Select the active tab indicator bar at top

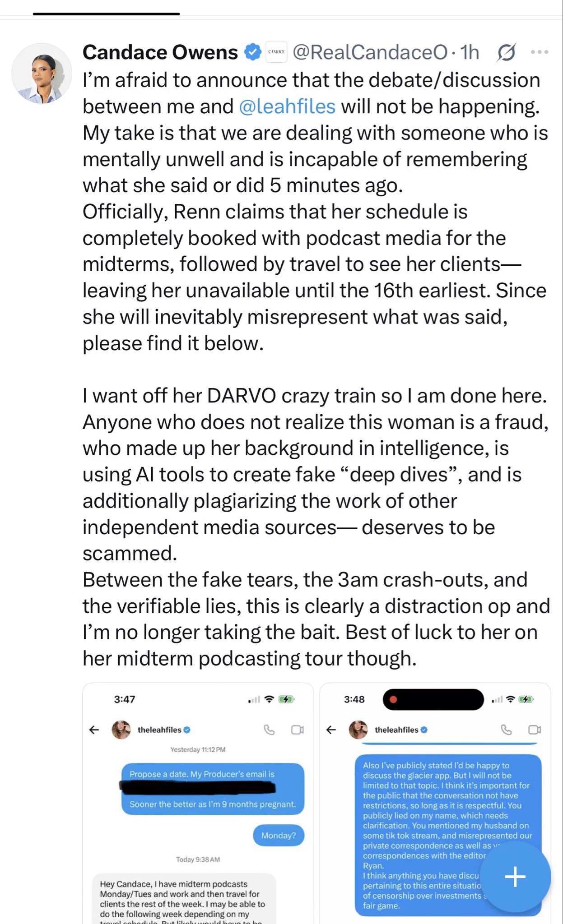point(107,14)
